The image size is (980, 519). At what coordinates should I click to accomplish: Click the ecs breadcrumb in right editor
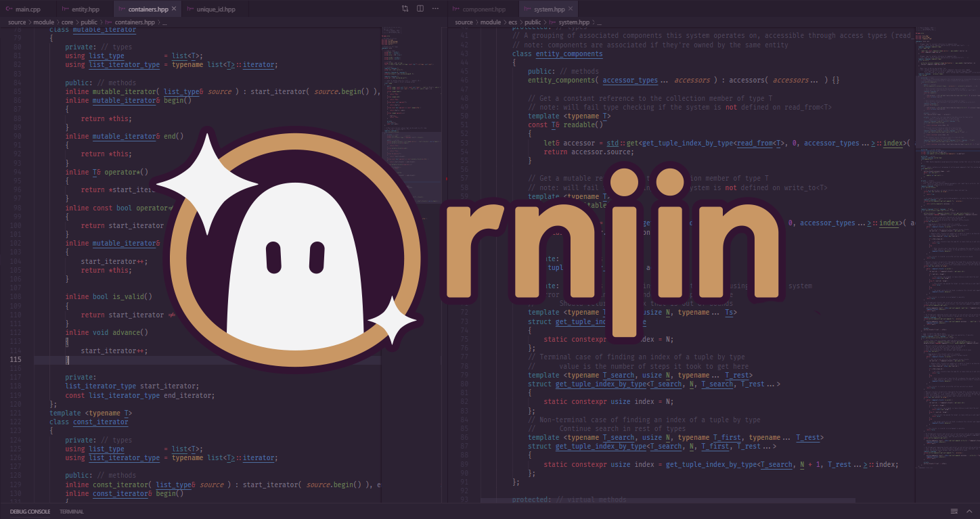tap(514, 22)
